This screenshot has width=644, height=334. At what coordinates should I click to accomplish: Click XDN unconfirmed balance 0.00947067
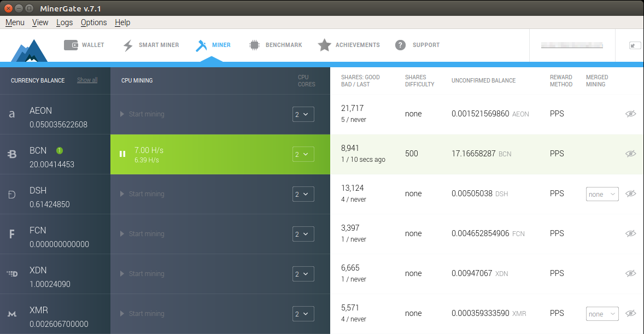coord(472,273)
